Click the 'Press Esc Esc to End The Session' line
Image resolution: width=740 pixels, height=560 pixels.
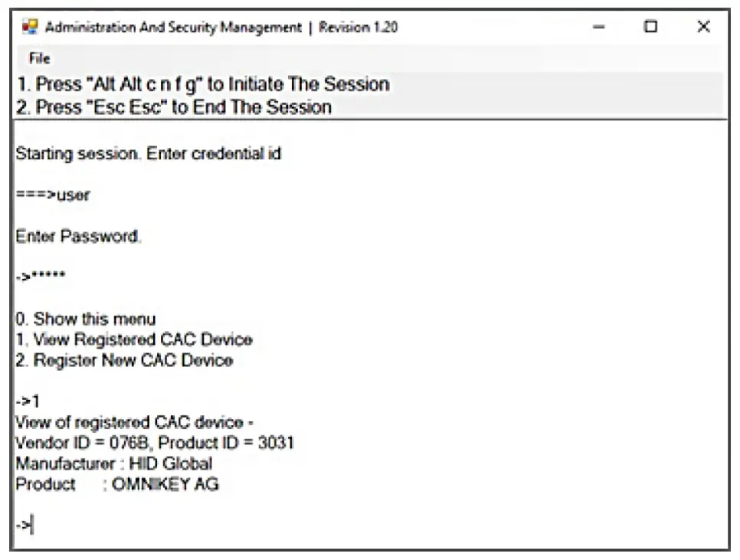[172, 106]
